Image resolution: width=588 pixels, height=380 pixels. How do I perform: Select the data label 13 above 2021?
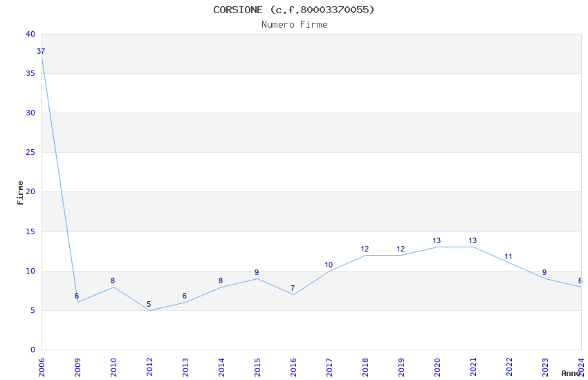(x=472, y=240)
